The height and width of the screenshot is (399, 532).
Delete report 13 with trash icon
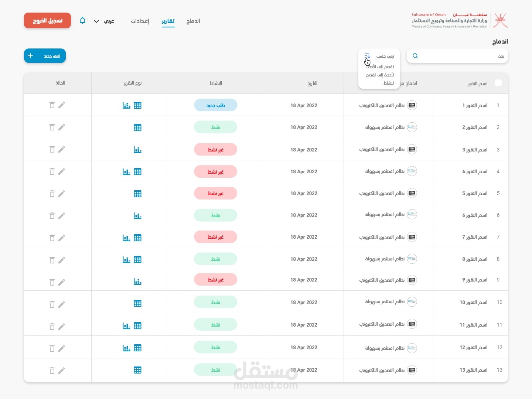(52, 370)
